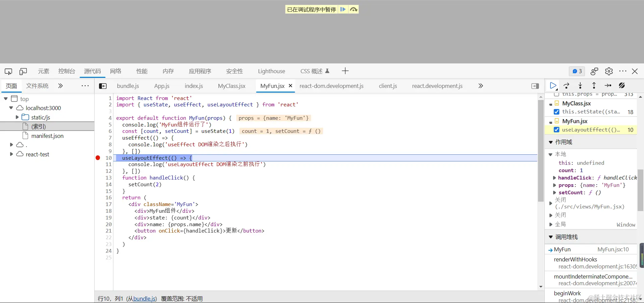Open the issues counter badge showing 3
Screen dimensions: 644x303
(x=577, y=71)
